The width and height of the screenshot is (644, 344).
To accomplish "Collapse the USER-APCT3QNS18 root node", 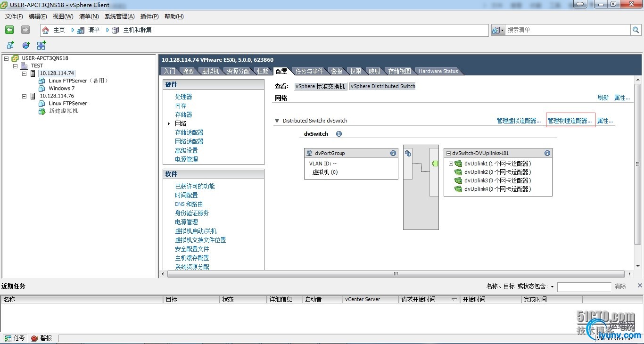I will (6, 58).
